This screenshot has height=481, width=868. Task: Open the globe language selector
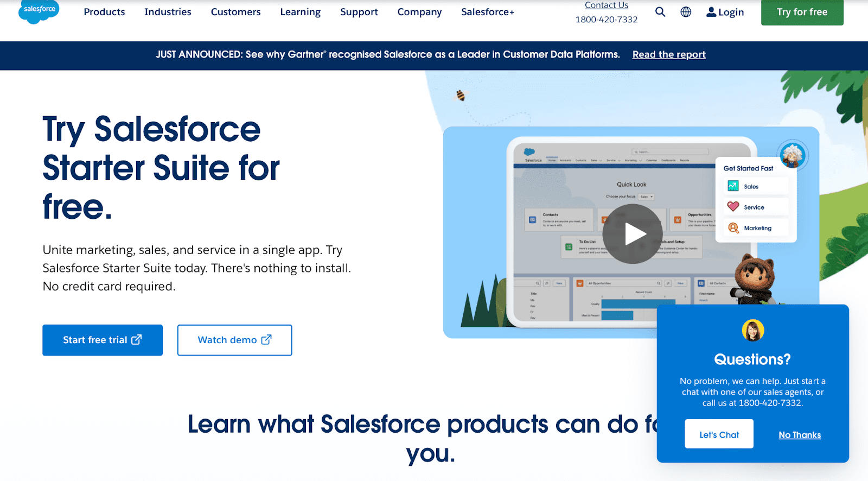pyautogui.click(x=686, y=12)
